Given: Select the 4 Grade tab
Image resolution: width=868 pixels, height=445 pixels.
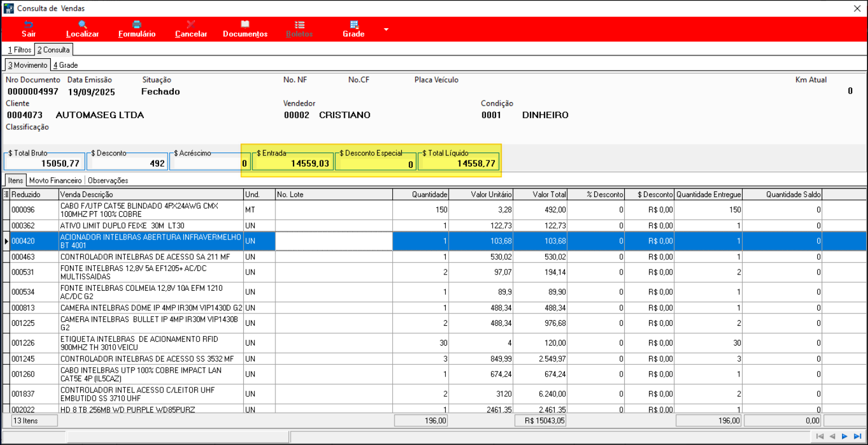Looking at the screenshot, I should pyautogui.click(x=65, y=65).
